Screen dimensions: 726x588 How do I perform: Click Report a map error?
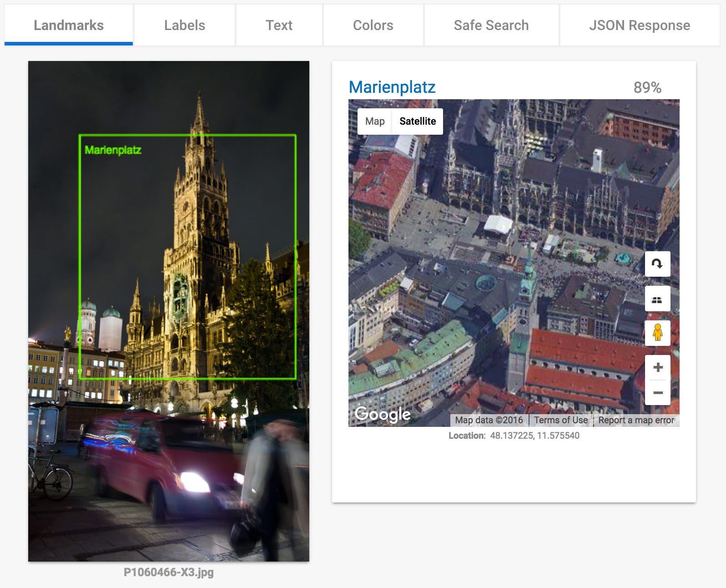[x=636, y=420]
